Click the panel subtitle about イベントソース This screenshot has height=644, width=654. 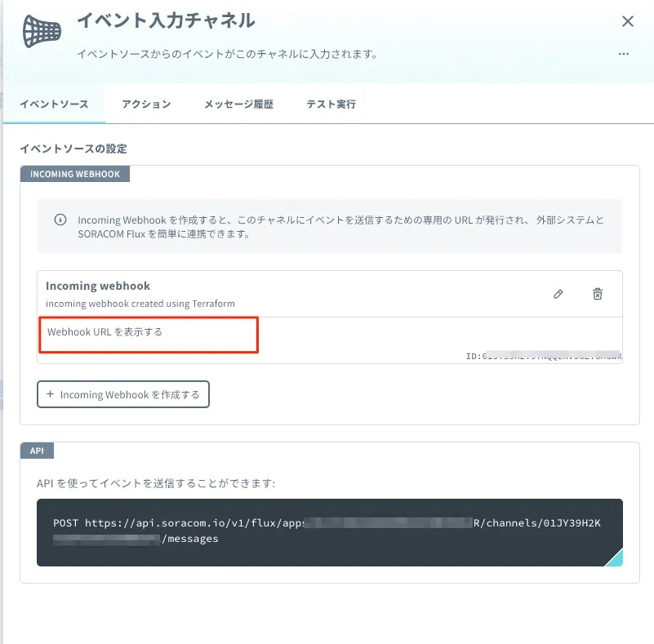point(227,54)
